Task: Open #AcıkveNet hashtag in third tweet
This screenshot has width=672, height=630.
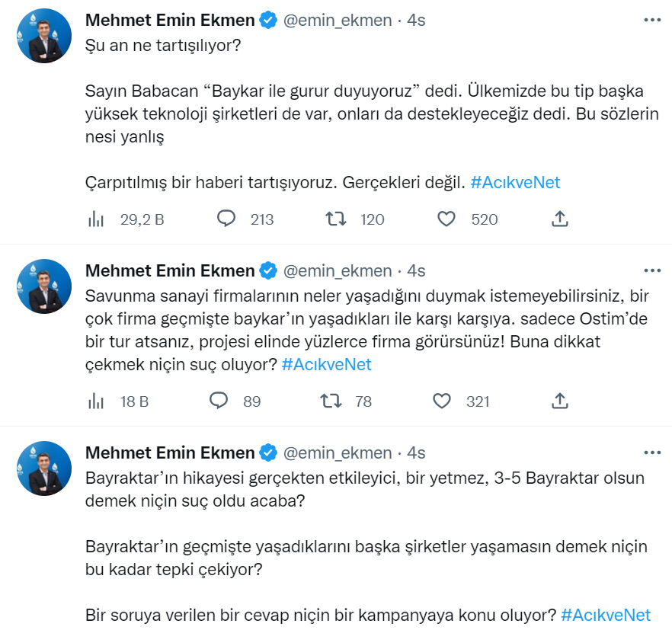Action: tap(606, 615)
